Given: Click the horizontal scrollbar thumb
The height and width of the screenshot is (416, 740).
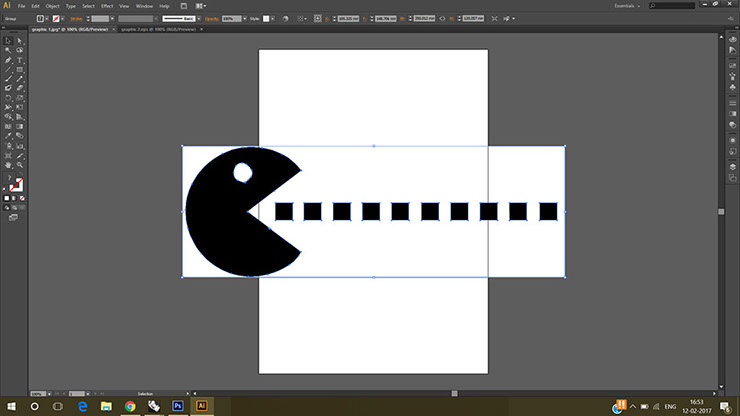Looking at the screenshot, I should [x=454, y=393].
